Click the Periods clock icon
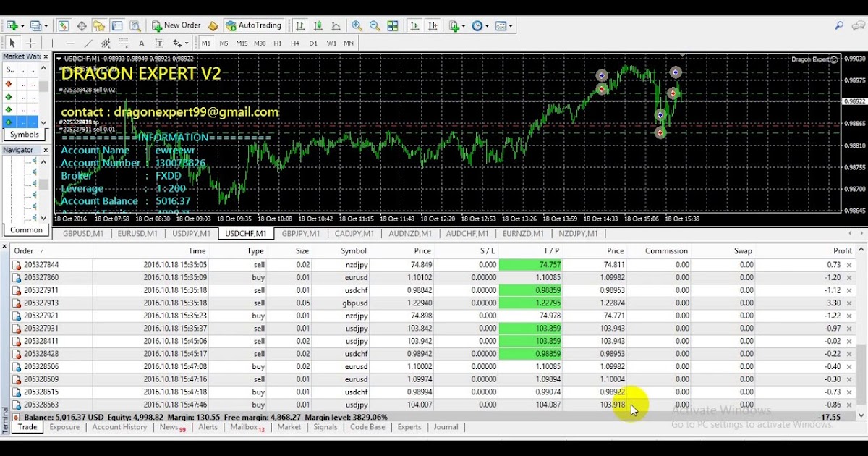Screen dimensions: 868x456 click(477, 25)
